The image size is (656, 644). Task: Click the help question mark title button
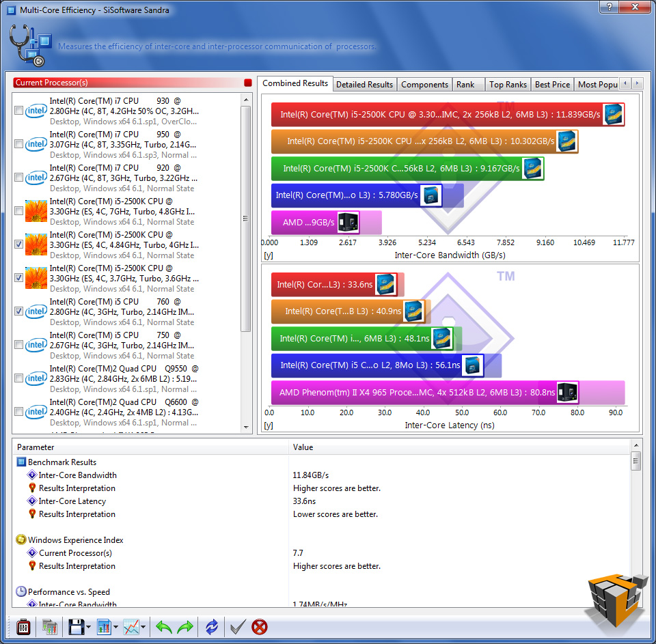609,7
